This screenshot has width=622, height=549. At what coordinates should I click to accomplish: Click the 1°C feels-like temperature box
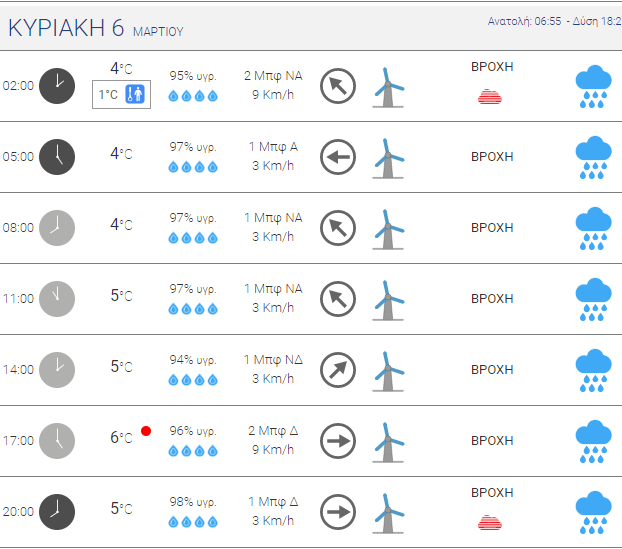(x=121, y=94)
